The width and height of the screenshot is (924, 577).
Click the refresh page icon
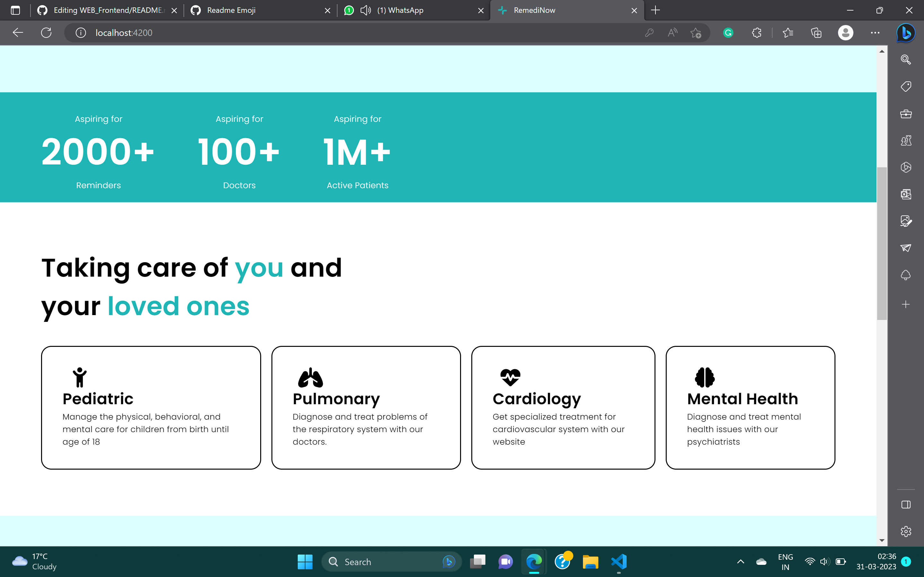(46, 33)
